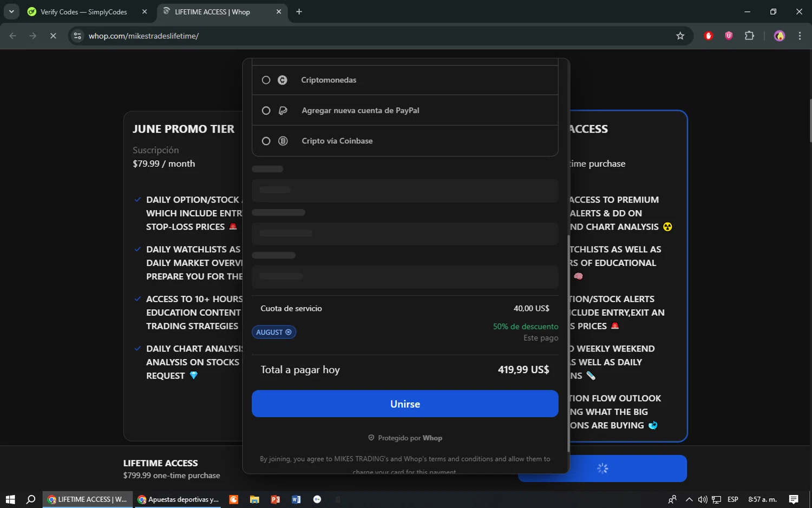The image size is (812, 508).
Task: Click the address bar URL
Action: point(143,36)
